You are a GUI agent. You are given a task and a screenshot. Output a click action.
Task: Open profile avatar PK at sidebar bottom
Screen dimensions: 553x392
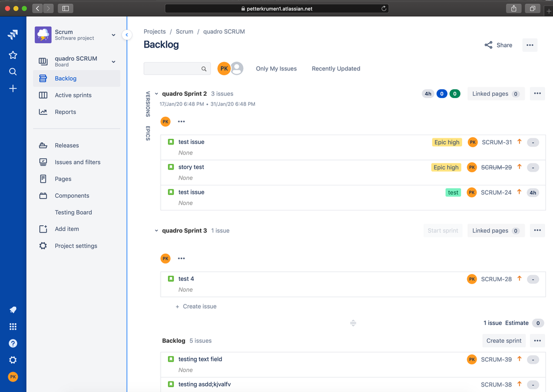tap(13, 377)
